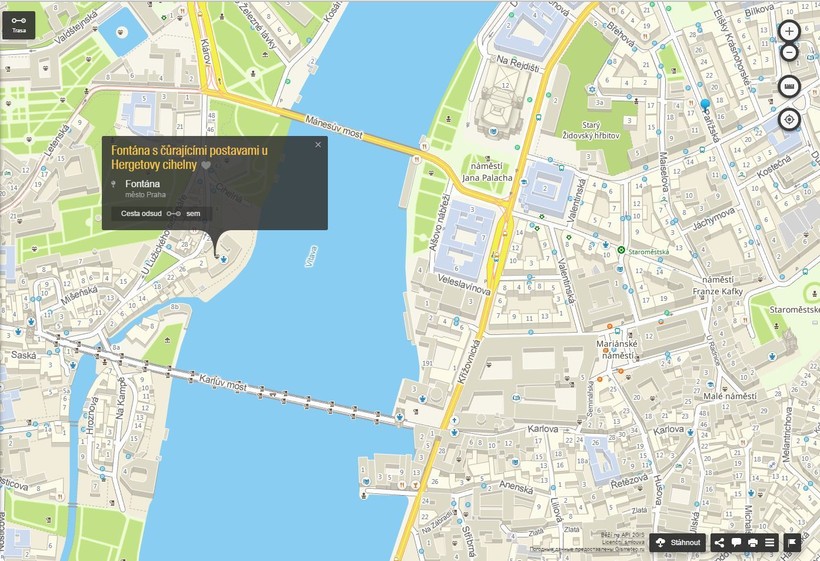Zoom out with the minus button
Screen dimensions: 820x561
[789, 53]
